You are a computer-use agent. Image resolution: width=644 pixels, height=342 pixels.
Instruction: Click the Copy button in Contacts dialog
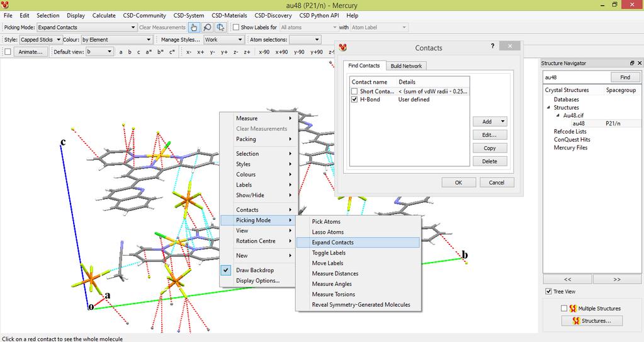click(490, 148)
